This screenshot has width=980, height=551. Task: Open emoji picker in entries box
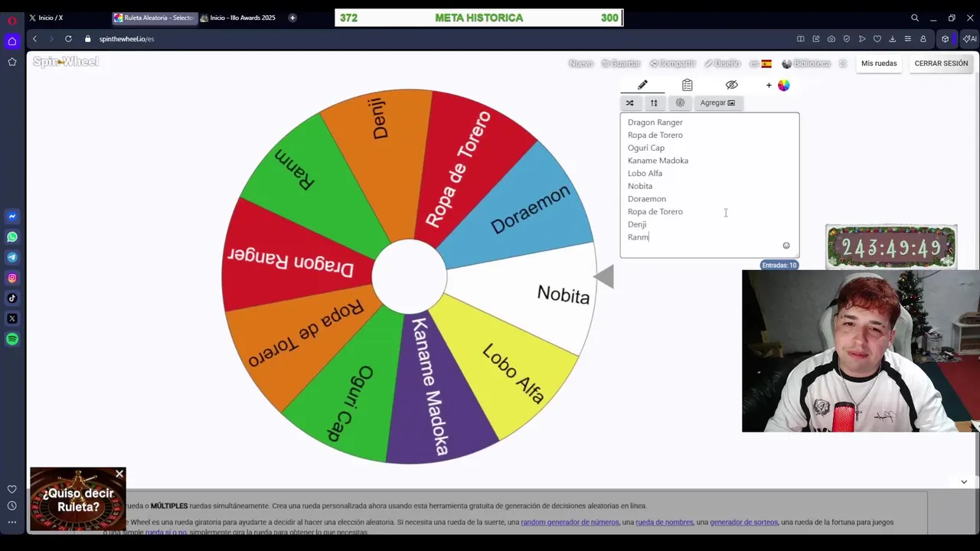[x=786, y=246]
